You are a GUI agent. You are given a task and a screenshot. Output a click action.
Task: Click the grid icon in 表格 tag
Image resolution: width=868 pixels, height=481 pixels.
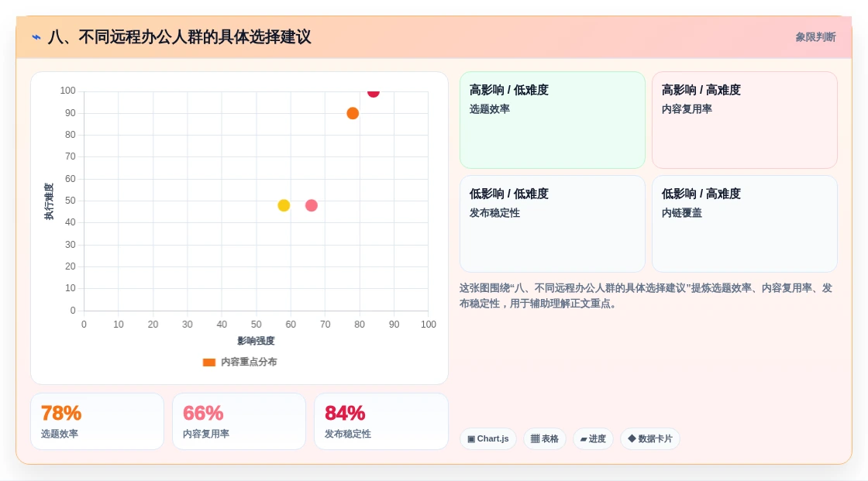tap(535, 439)
